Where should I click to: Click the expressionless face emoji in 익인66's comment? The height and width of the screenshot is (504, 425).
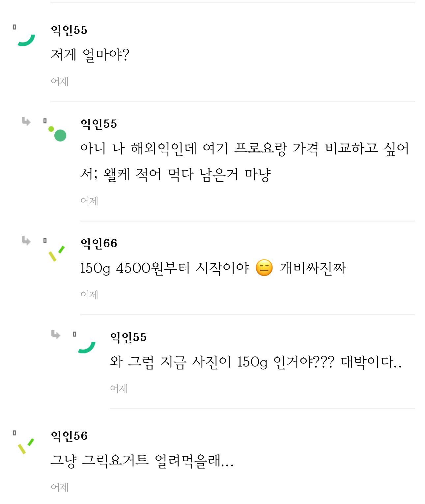click(x=264, y=268)
